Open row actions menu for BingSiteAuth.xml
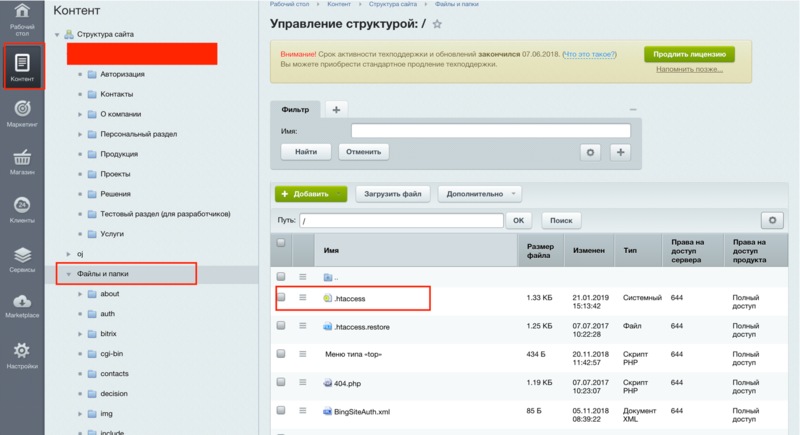Screen dimensions: 800x435 303,410
